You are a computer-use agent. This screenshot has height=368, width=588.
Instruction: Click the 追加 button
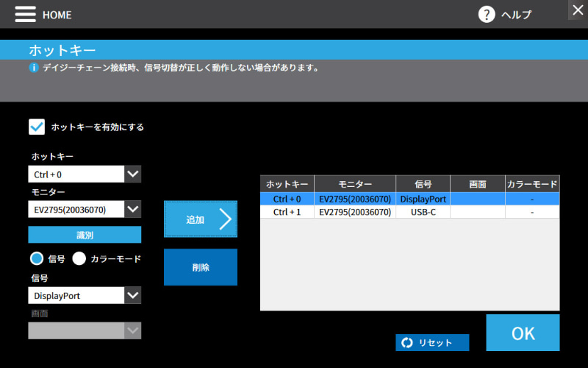click(x=201, y=219)
